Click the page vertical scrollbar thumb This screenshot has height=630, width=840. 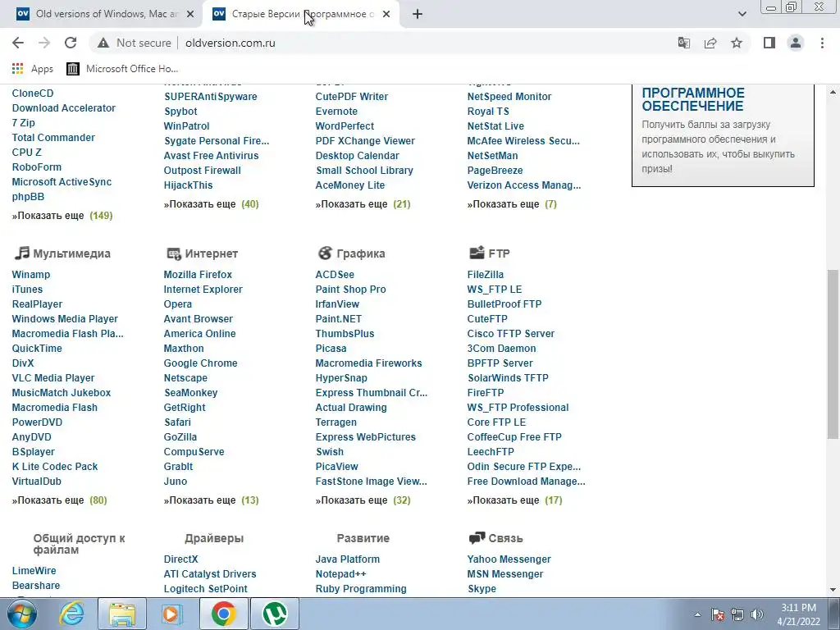[x=833, y=354]
